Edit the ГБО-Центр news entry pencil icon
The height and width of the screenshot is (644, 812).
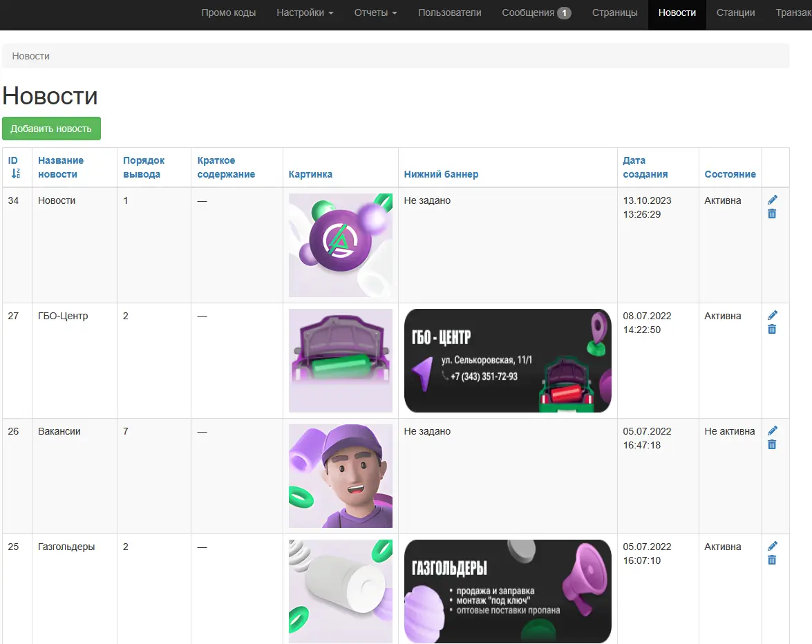pyautogui.click(x=772, y=315)
